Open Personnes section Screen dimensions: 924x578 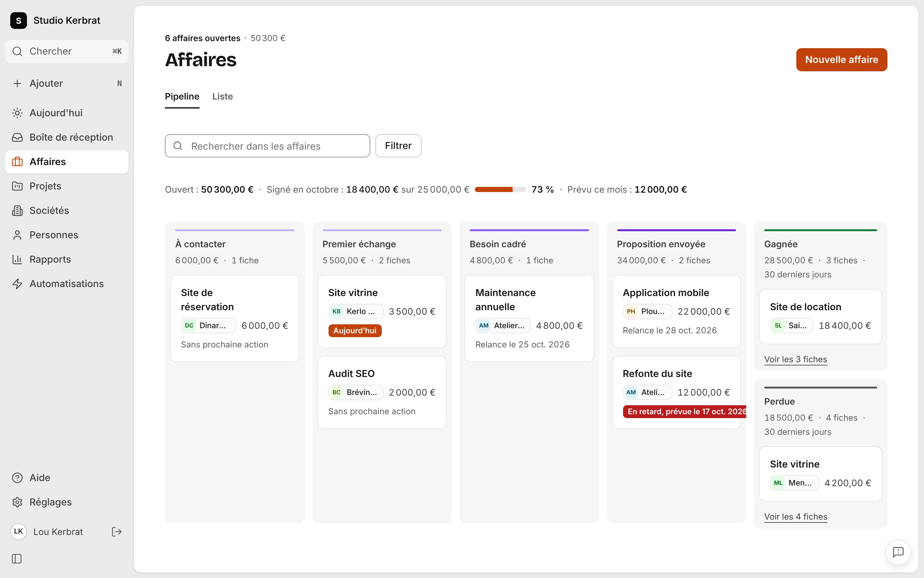pos(66,235)
